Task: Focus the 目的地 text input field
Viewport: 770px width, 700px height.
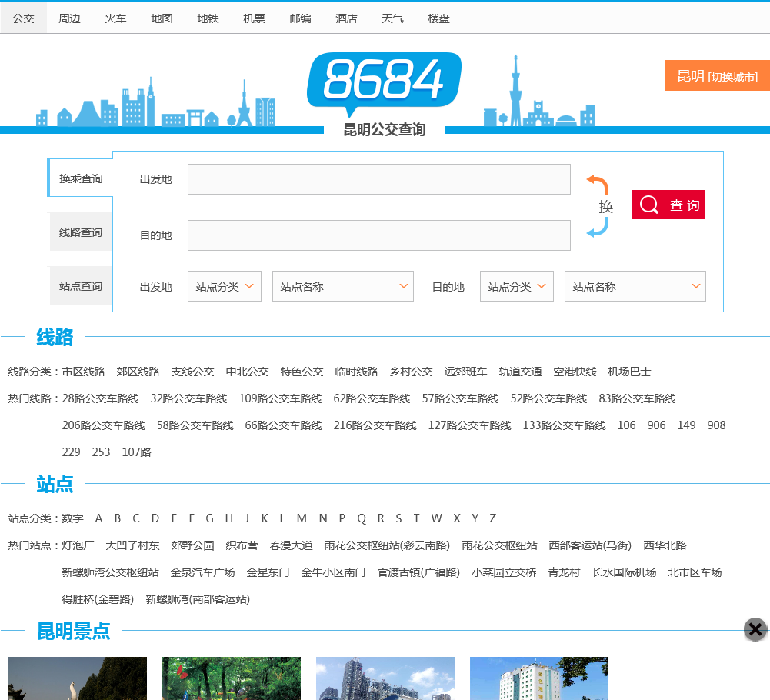Action: [x=378, y=235]
